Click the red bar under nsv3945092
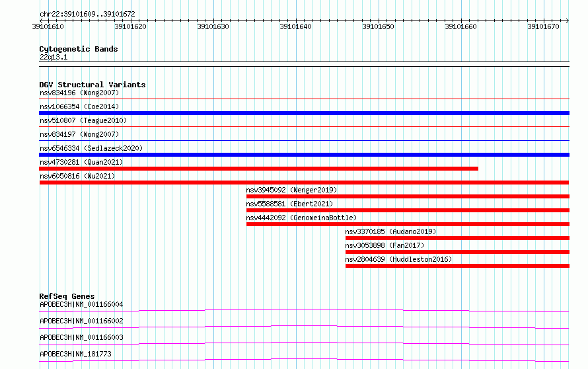The height and width of the screenshot is (369, 588). pyautogui.click(x=408, y=196)
